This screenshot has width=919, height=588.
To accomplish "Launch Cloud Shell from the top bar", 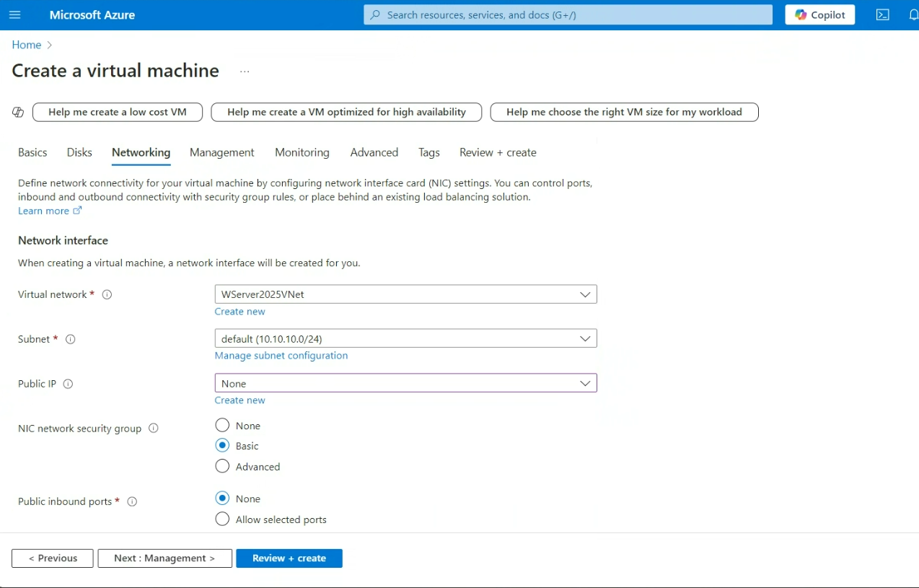I will pos(882,15).
